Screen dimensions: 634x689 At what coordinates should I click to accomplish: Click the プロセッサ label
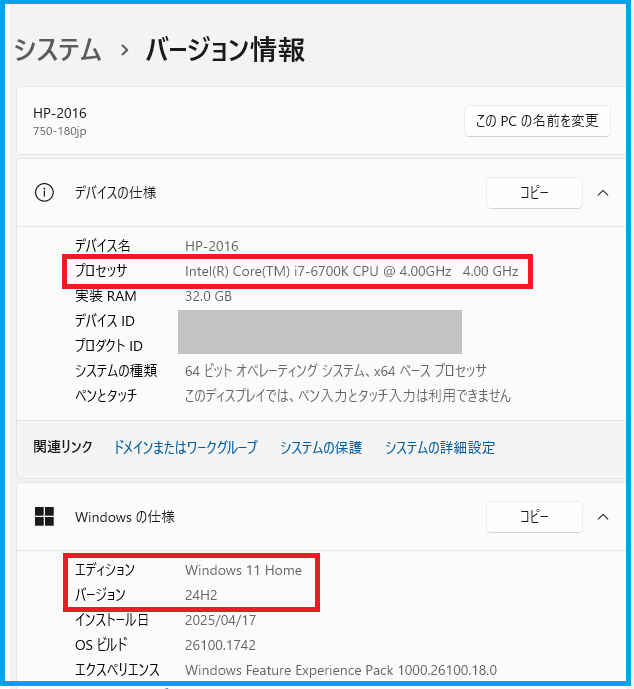101,271
